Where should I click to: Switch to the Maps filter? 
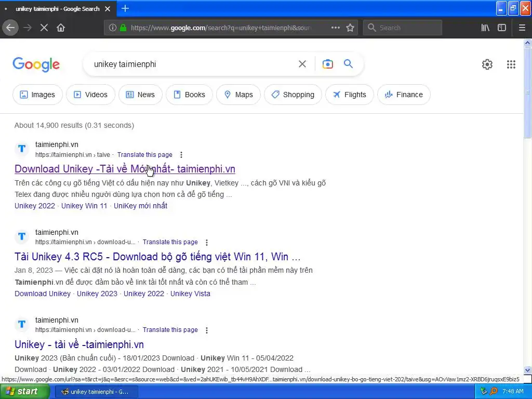pos(238,95)
